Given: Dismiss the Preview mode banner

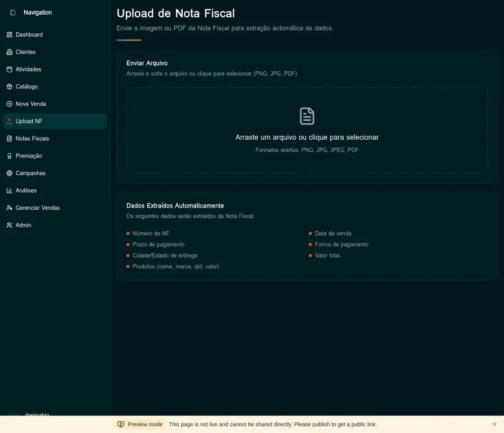Looking at the screenshot, I should tap(494, 425).
